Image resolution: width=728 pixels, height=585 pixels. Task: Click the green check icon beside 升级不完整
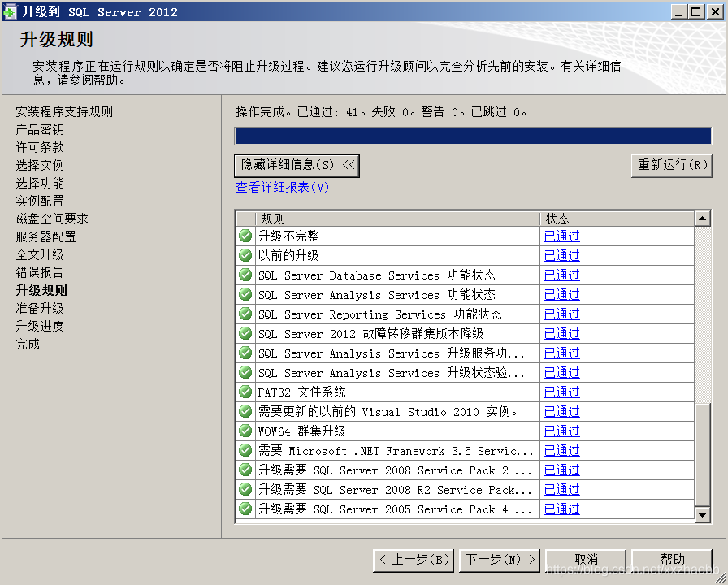click(245, 236)
